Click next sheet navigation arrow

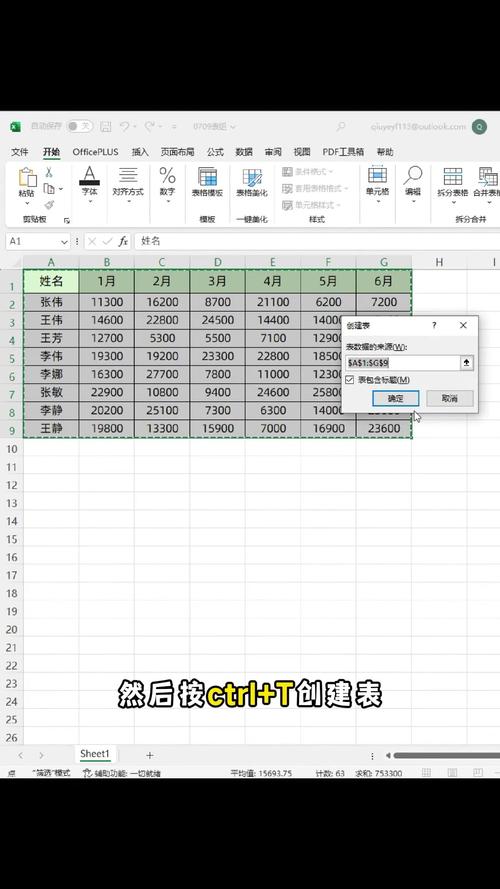click(x=41, y=755)
